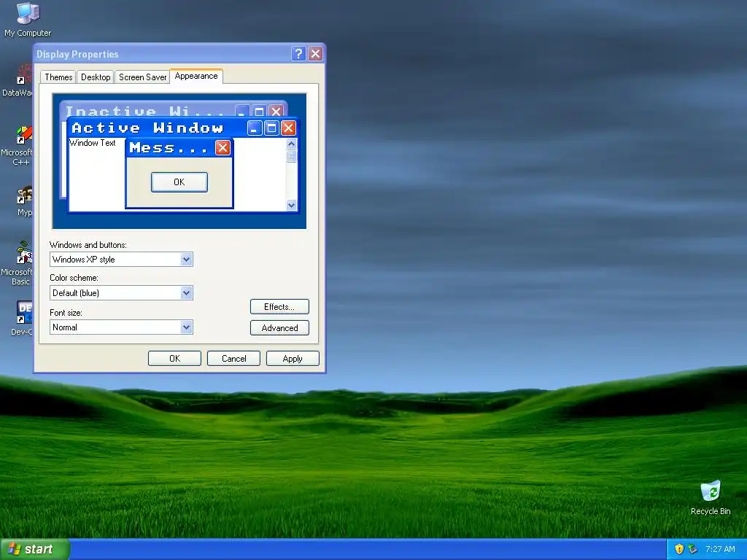Click the Window Text preview area
Viewport: 747px width, 560px height.
tap(93, 143)
